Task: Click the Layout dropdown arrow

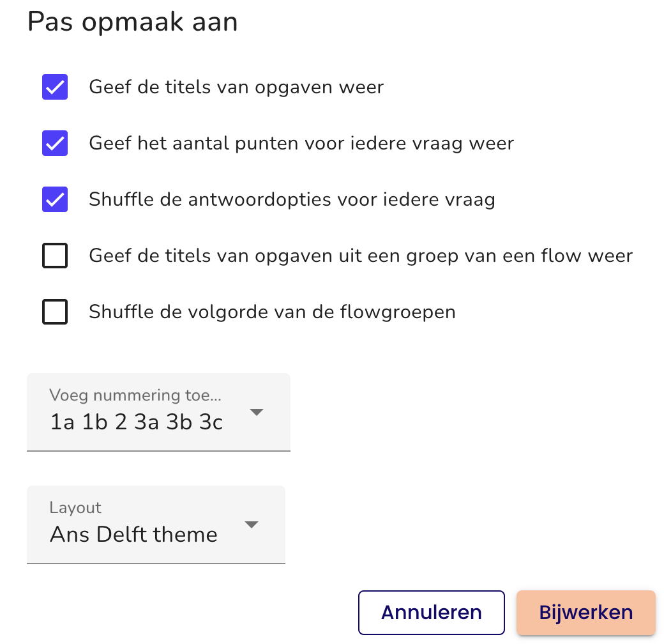Action: click(252, 525)
